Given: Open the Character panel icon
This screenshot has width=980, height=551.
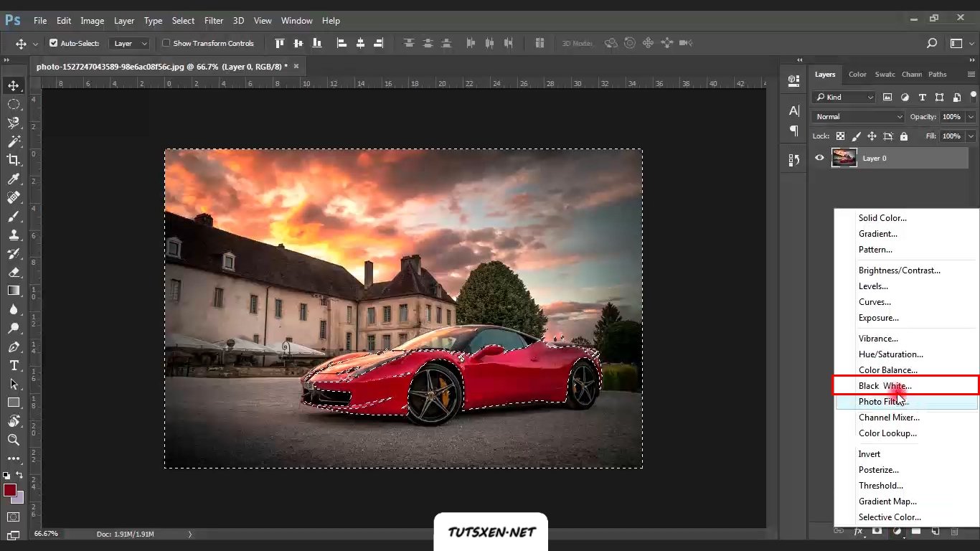Looking at the screenshot, I should [x=793, y=110].
